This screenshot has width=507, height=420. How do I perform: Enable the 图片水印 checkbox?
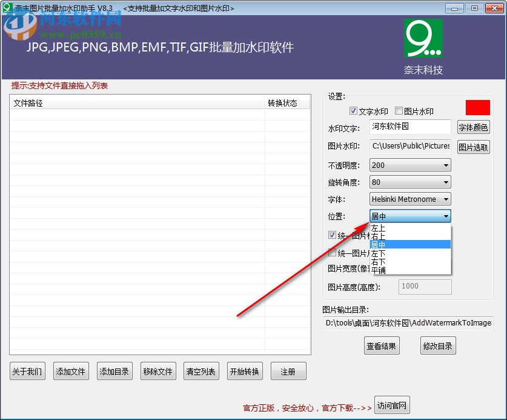(398, 110)
